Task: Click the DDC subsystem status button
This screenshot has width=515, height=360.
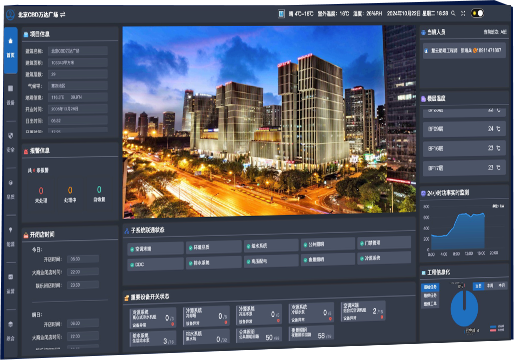Action: [x=155, y=264]
